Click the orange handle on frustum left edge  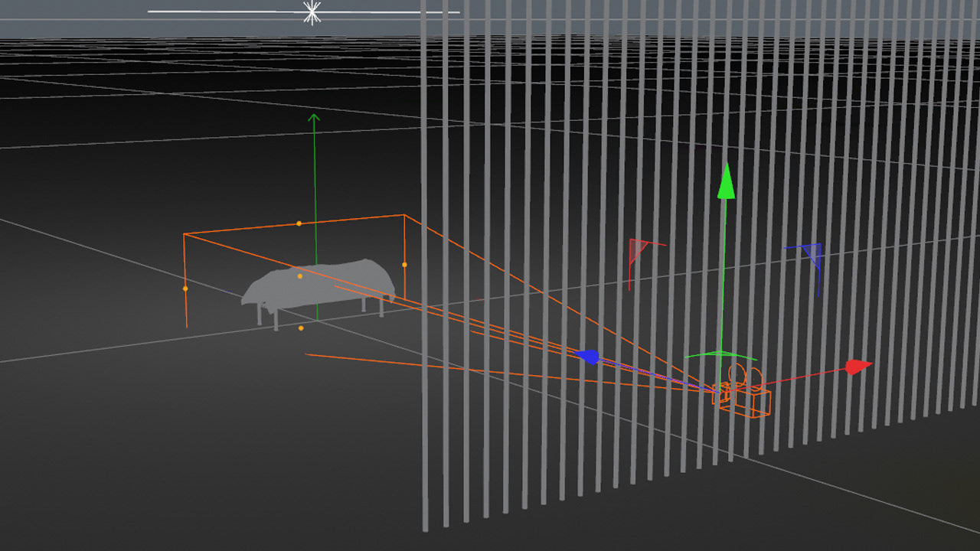tap(185, 289)
